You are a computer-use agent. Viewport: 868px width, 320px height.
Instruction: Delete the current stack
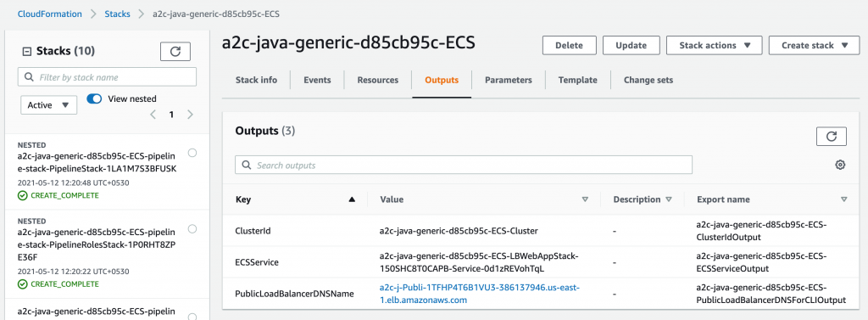point(569,46)
